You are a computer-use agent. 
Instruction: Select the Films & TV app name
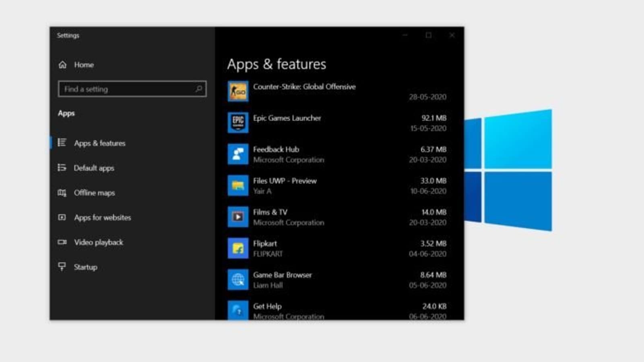(x=270, y=212)
